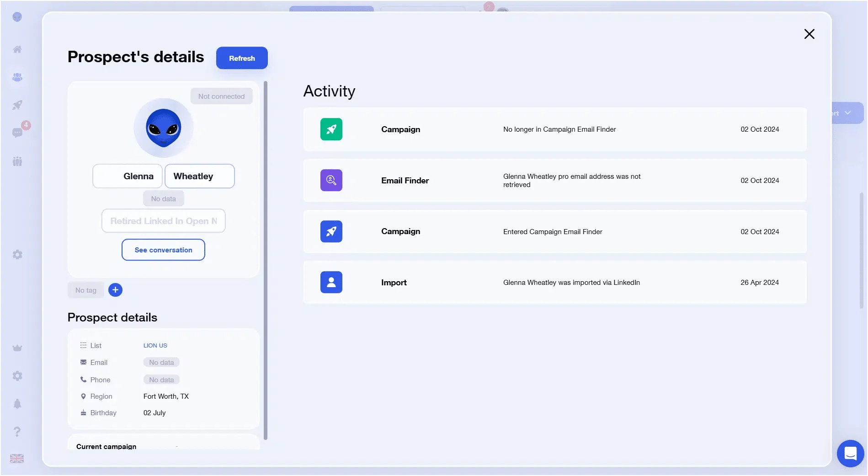Click the Import activity person icon
Image resolution: width=868 pixels, height=476 pixels.
pos(331,282)
